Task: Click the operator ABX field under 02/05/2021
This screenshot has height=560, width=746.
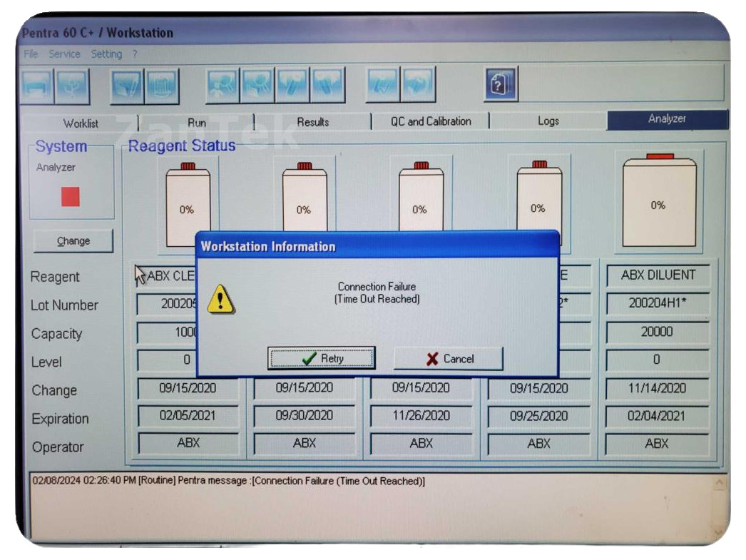Action: pyautogui.click(x=188, y=443)
